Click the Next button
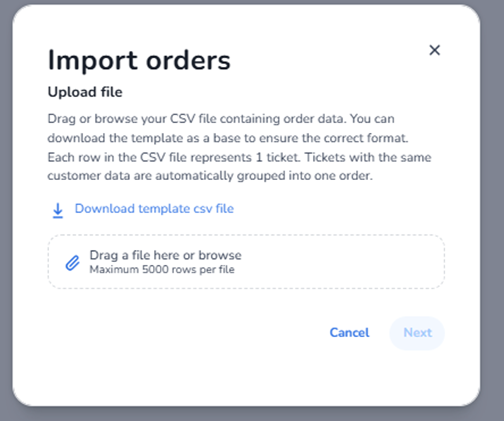 (417, 333)
